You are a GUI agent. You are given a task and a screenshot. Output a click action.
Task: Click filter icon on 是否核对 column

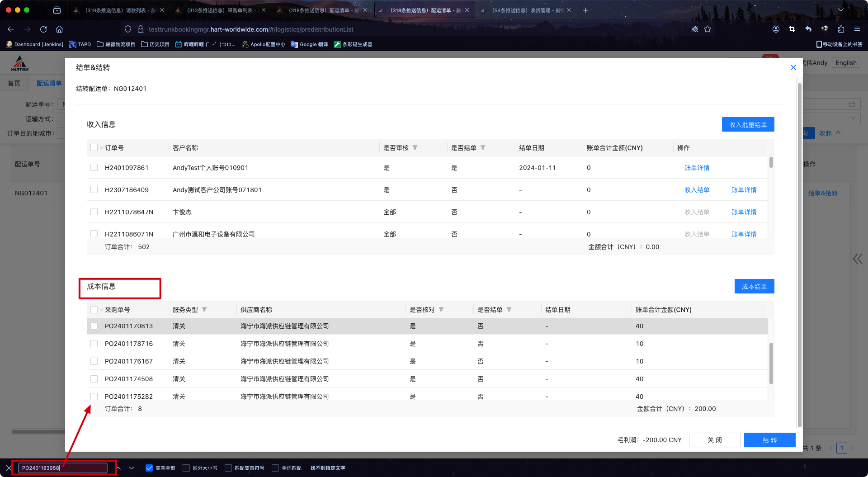click(x=441, y=310)
